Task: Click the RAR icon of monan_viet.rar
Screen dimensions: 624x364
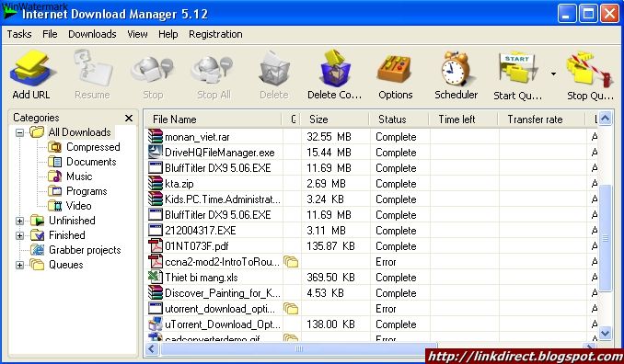Action: pos(156,136)
